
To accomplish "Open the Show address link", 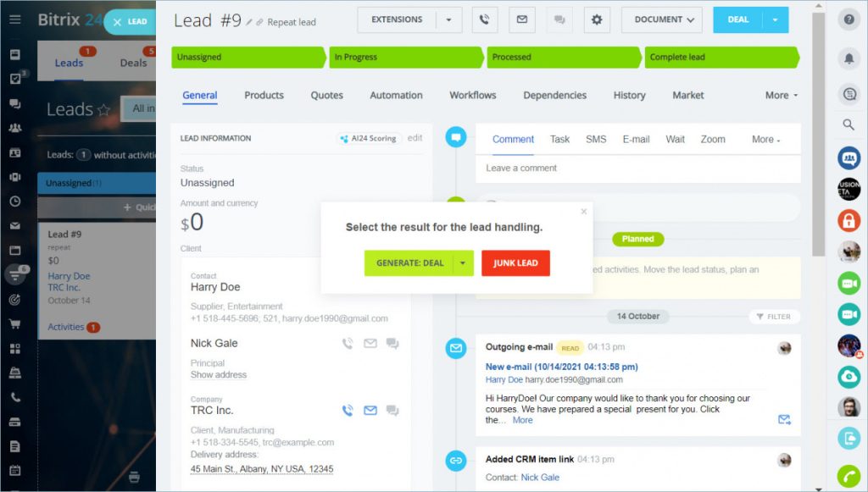I will 219,374.
